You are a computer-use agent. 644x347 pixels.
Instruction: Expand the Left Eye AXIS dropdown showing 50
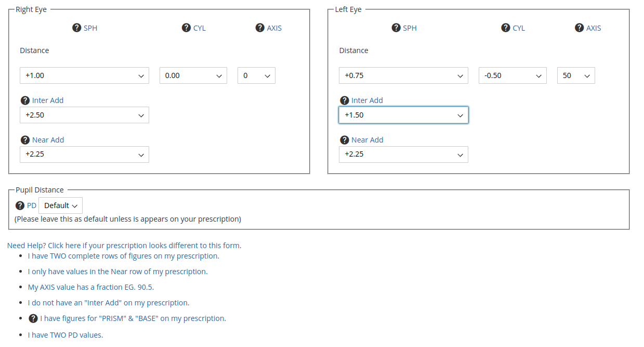pyautogui.click(x=576, y=75)
